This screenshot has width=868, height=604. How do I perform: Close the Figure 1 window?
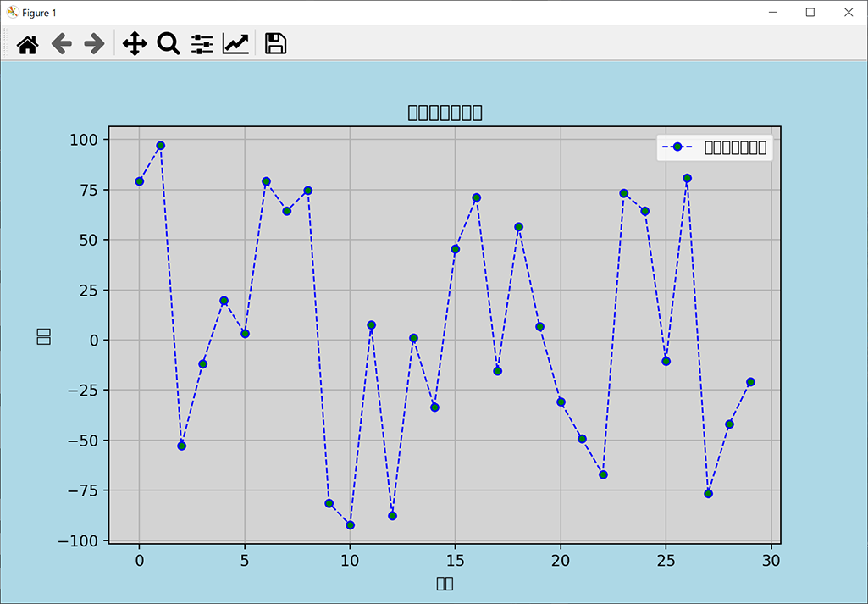coord(848,12)
